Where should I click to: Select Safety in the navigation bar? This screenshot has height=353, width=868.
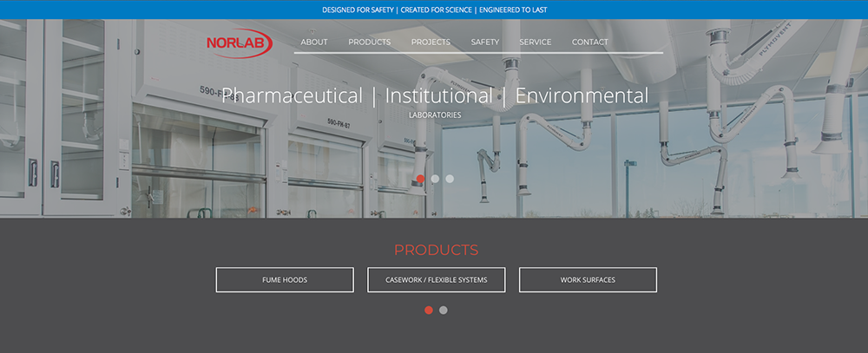[x=485, y=42]
